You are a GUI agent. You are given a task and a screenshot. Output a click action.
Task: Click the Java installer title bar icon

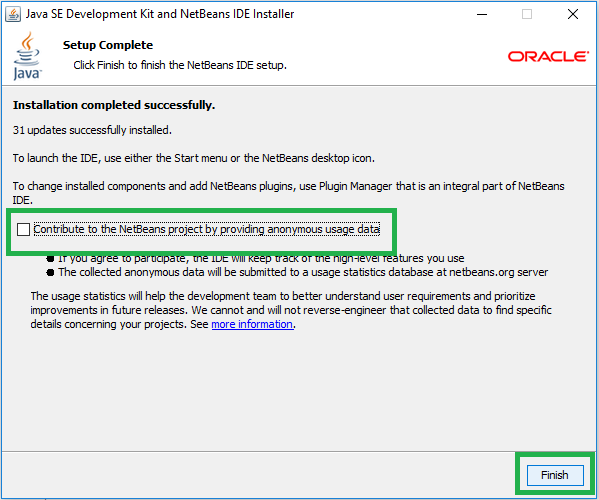[13, 15]
